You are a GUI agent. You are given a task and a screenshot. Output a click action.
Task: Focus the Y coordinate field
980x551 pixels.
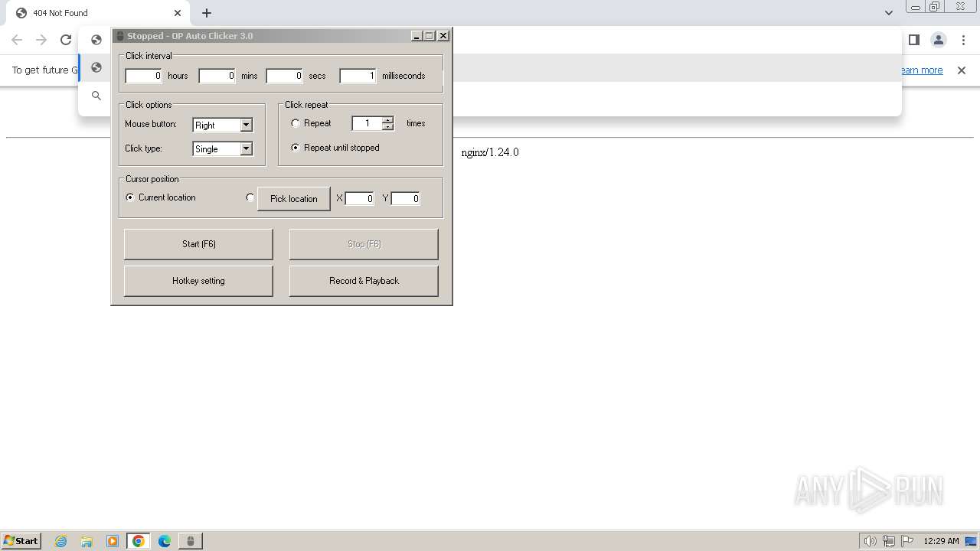(x=405, y=198)
